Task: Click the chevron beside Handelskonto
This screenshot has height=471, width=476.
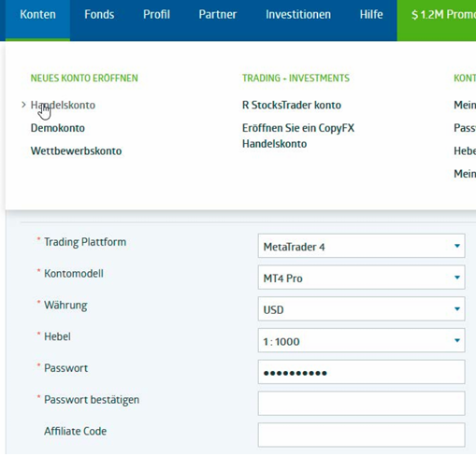Action: (x=23, y=105)
